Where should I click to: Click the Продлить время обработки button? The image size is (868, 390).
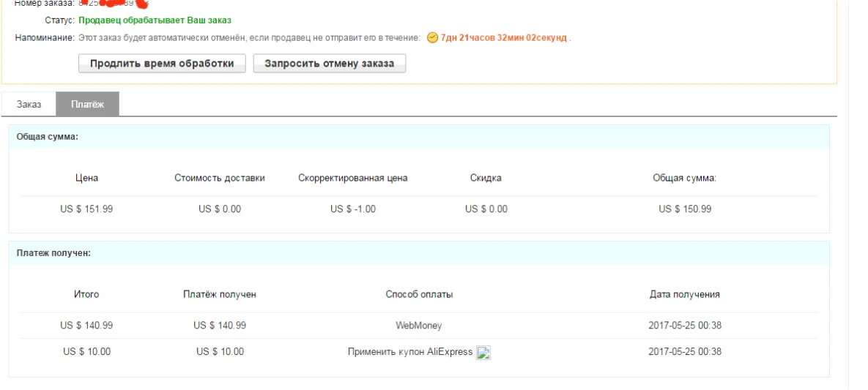coord(162,63)
